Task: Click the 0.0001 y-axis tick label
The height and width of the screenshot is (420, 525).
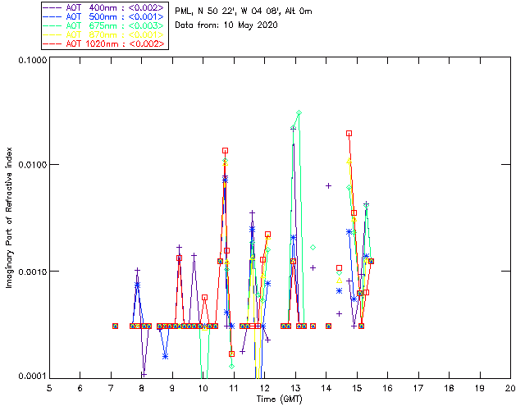Action: tap(30, 377)
